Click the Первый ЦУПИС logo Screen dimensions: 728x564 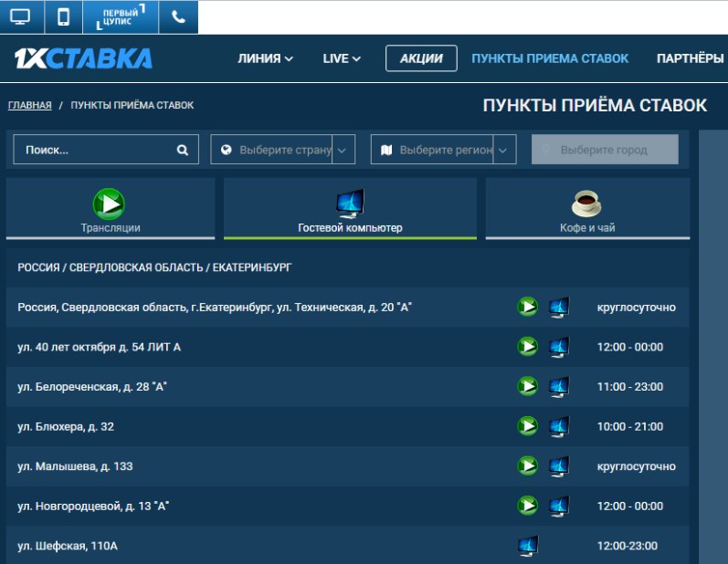click(x=121, y=17)
